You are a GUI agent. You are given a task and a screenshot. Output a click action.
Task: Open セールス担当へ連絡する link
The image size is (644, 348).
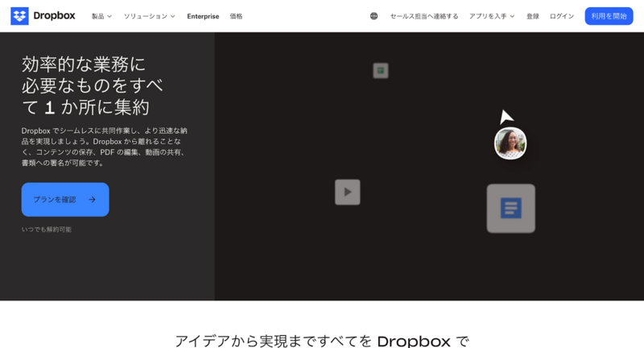pyautogui.click(x=424, y=16)
